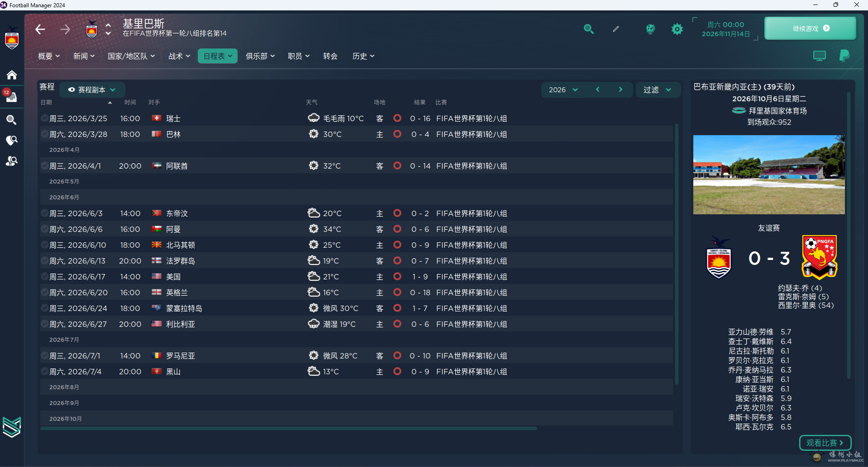Toggle the eye icon in 赛程副本 view

(72, 90)
